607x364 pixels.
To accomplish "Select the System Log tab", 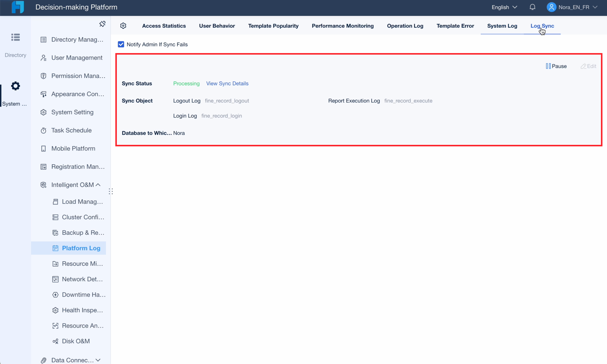I will point(502,26).
